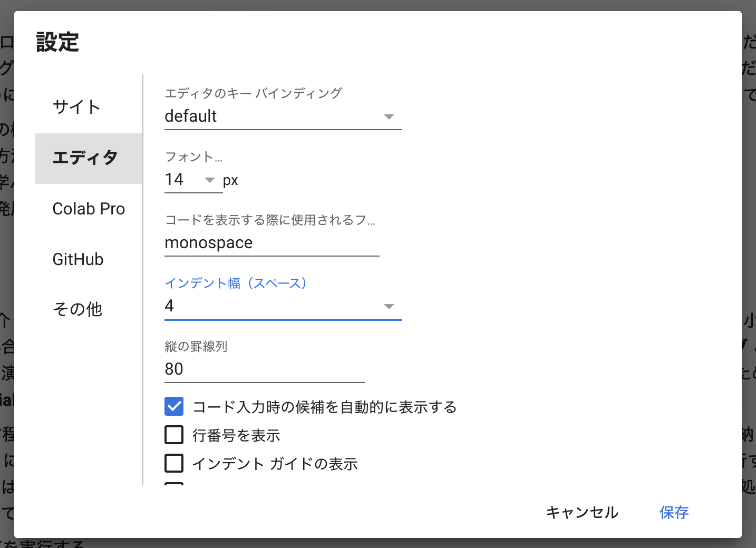Viewport: 756px width, 548px height.
Task: Click the indent width value 4
Action: pyautogui.click(x=169, y=306)
